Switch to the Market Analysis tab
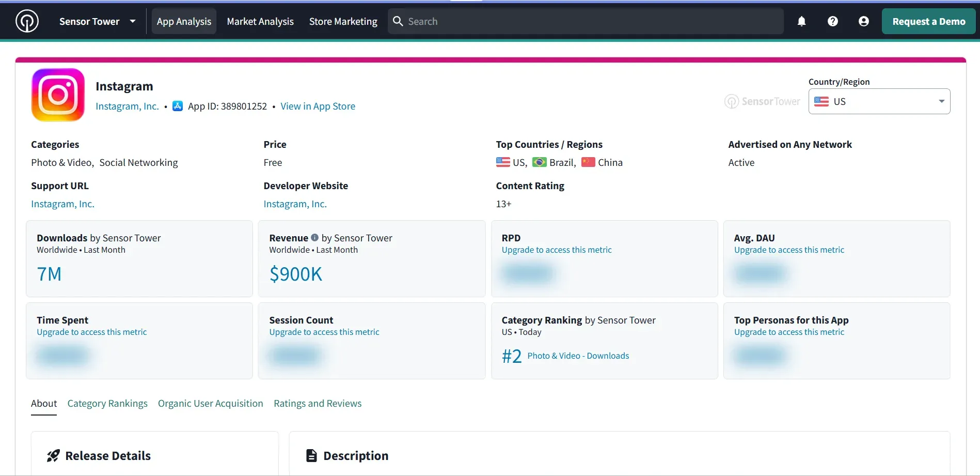This screenshot has height=476, width=980. tap(260, 21)
